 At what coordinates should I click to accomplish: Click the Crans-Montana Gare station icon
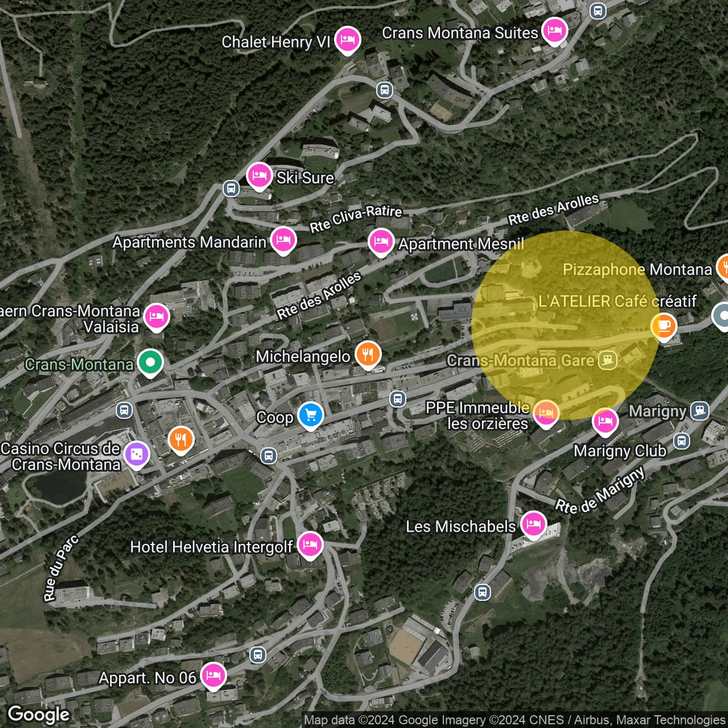click(607, 360)
